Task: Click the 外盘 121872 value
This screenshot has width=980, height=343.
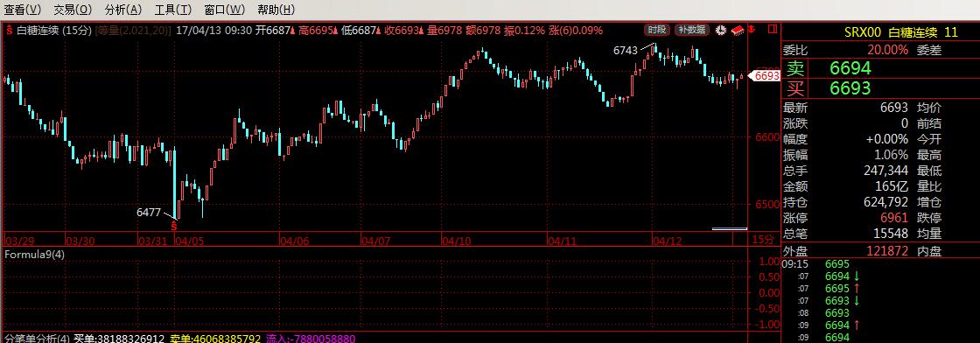Action: [x=888, y=250]
